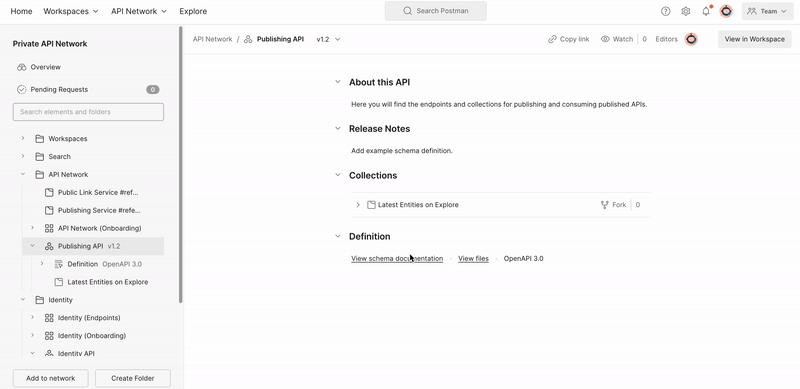The width and height of the screenshot is (800, 389).
Task: Expand the Definition OpenAPI 3.0 tree item
Action: (x=42, y=263)
